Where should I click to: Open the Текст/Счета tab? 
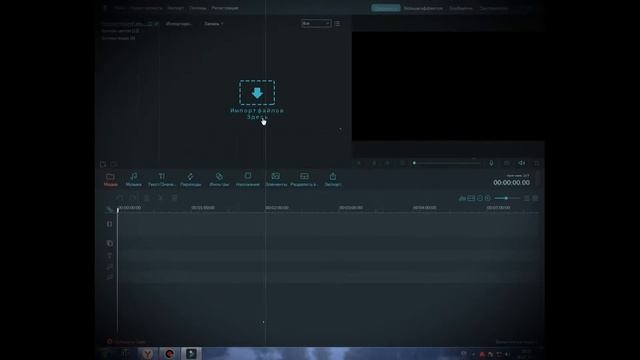click(x=162, y=180)
